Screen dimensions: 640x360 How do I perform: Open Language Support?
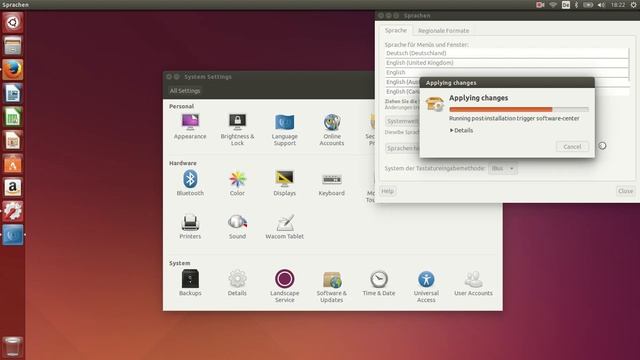pos(284,130)
